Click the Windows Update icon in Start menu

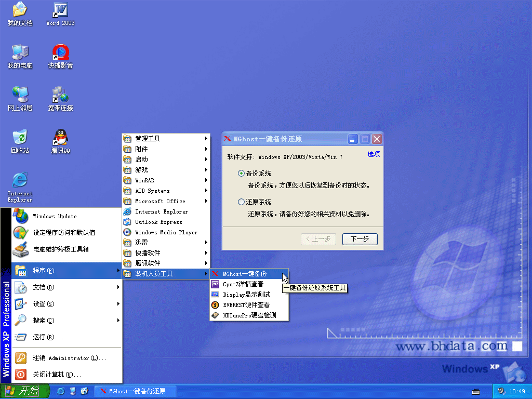pos(20,216)
